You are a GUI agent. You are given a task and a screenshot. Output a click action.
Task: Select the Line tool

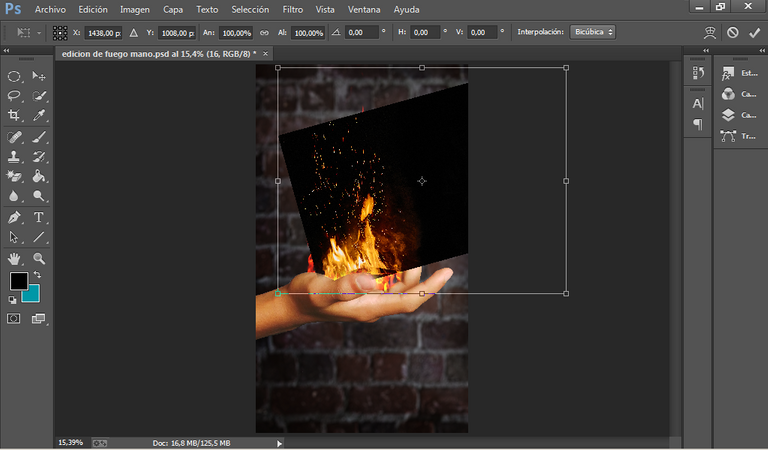tap(39, 237)
